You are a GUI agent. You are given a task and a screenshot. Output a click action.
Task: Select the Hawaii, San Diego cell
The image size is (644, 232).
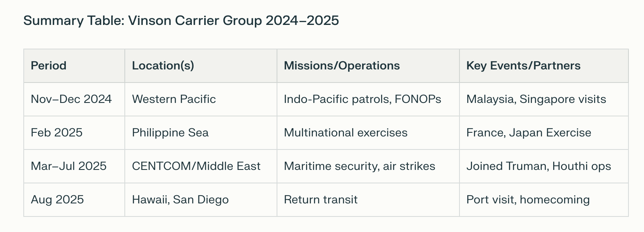click(201, 200)
